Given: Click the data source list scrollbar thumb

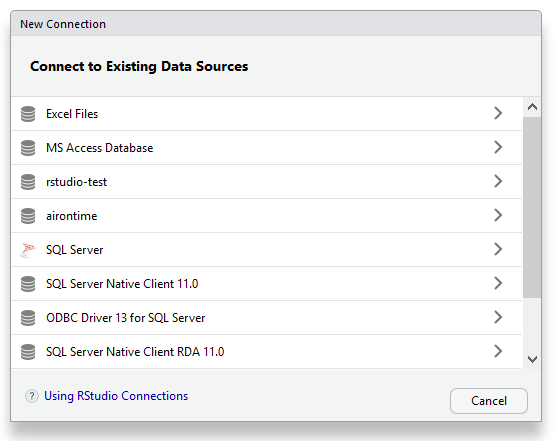Looking at the screenshot, I should point(532,207).
